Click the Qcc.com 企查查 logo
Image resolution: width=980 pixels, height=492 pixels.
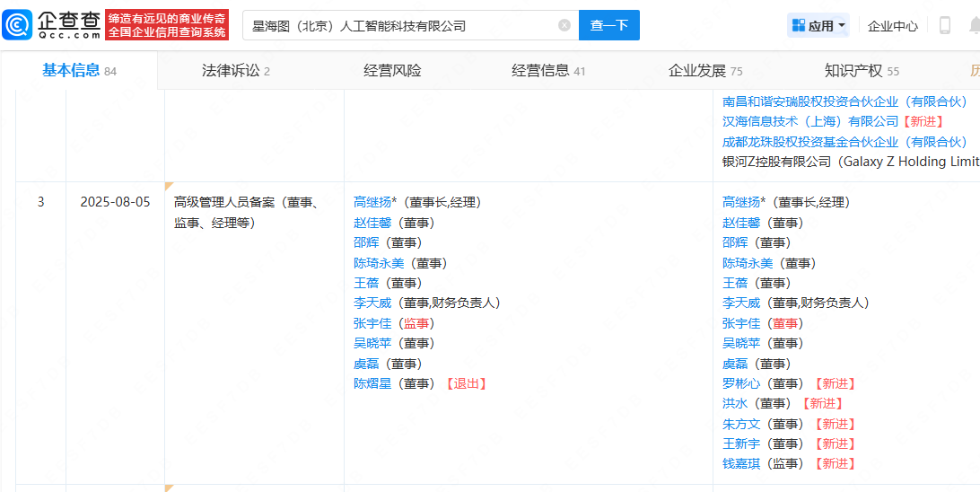point(52,25)
